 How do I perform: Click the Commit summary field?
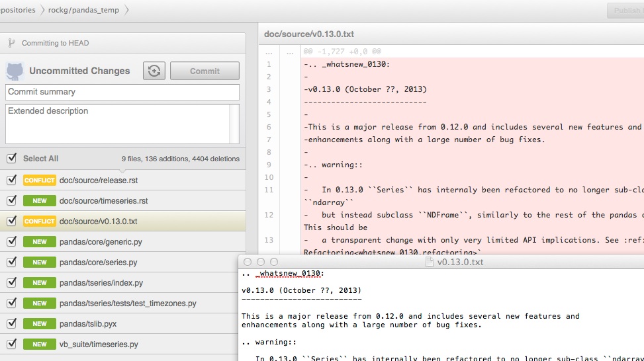pyautogui.click(x=122, y=92)
